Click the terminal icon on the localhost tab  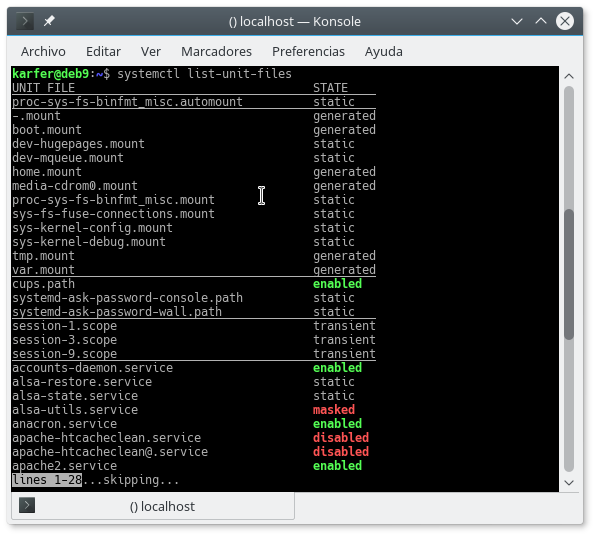[27, 505]
